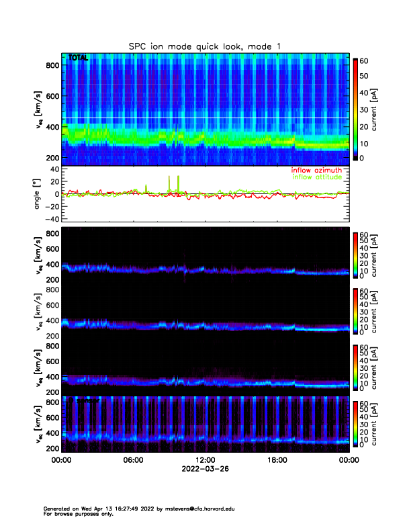This screenshot has height=532, width=411.
Task: Click the "SPC ion mode quick look" plot title
Action: tap(205, 46)
